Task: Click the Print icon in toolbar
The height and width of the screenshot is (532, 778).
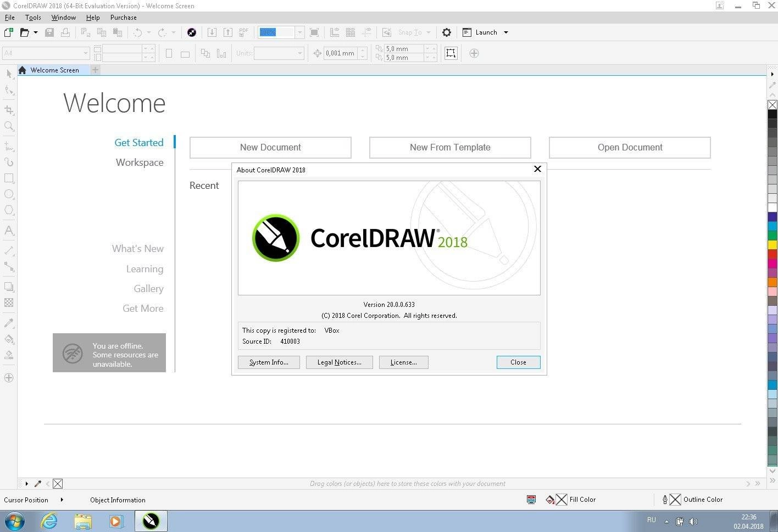Action: pos(65,32)
